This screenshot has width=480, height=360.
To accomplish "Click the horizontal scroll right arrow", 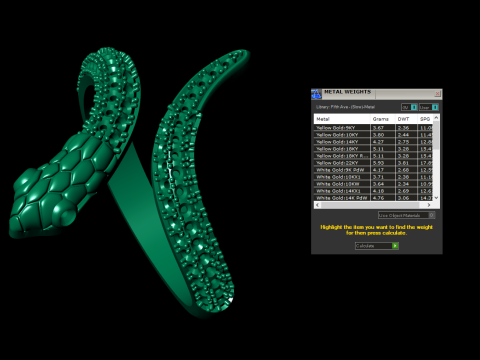I will (429, 205).
